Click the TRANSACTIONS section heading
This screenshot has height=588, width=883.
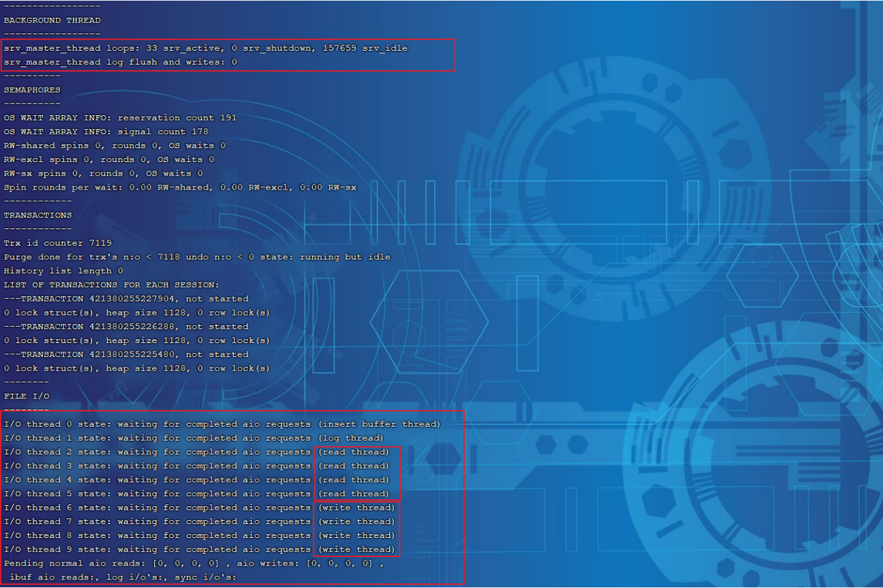(38, 215)
